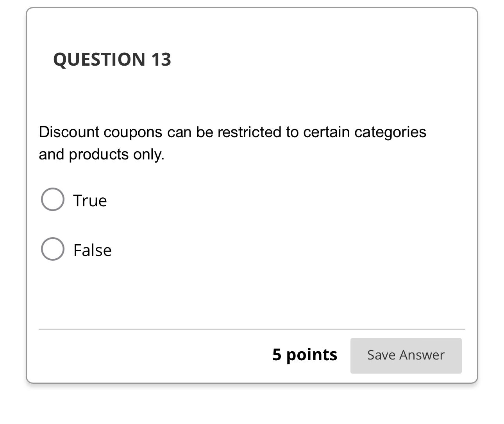Answer True to the coupon restriction question

point(52,199)
